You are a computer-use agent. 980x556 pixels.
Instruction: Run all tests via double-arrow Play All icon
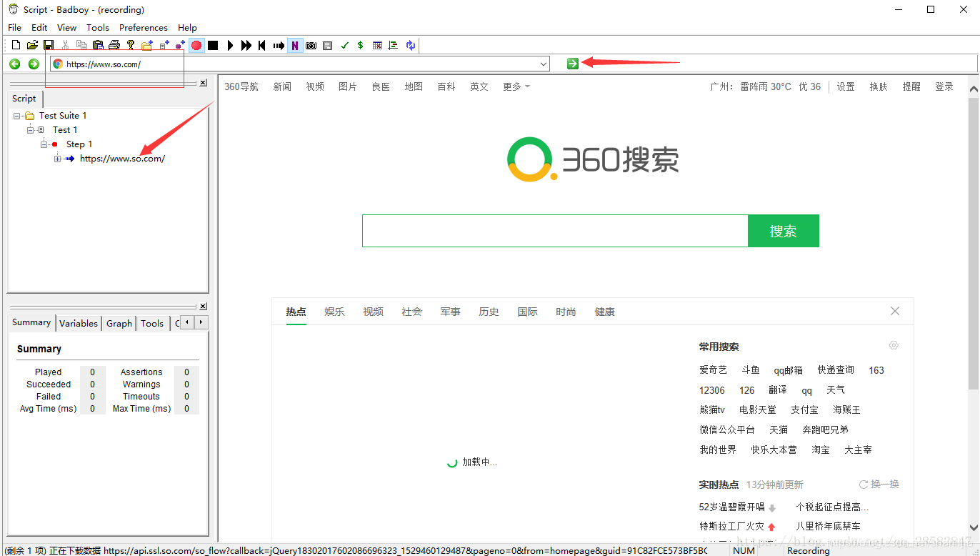click(x=246, y=45)
